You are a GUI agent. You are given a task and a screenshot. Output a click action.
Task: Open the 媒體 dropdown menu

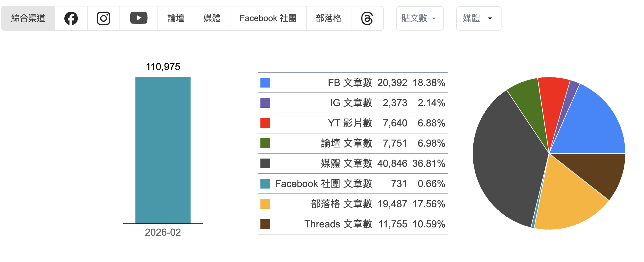click(x=479, y=18)
